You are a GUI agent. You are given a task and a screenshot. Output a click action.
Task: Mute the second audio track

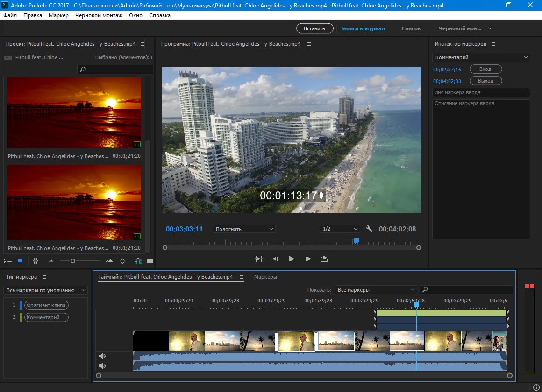(102, 366)
